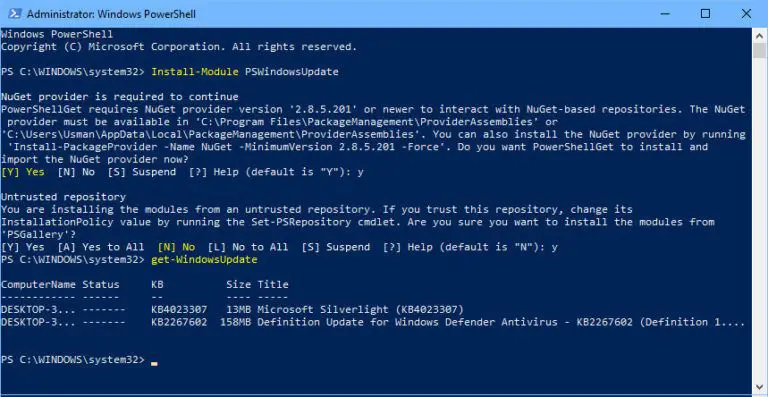The image size is (768, 397).
Task: Maximize the PowerShell window
Action: [705, 14]
